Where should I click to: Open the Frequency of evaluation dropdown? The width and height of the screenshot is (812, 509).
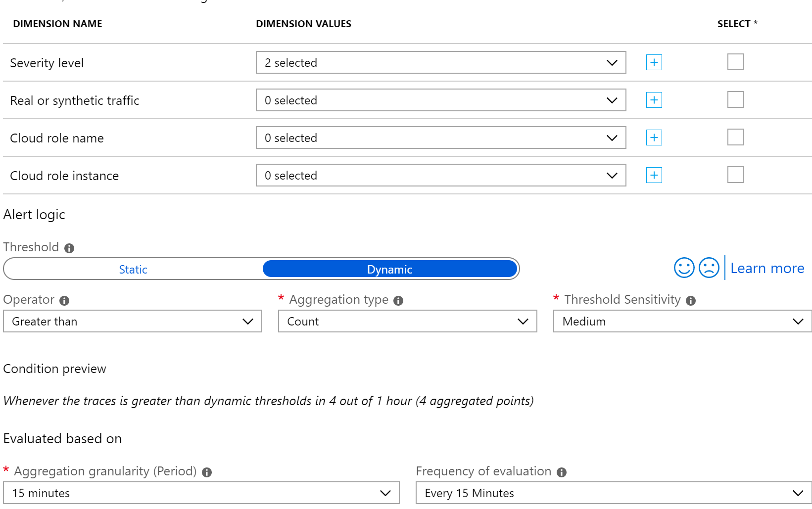pos(614,493)
